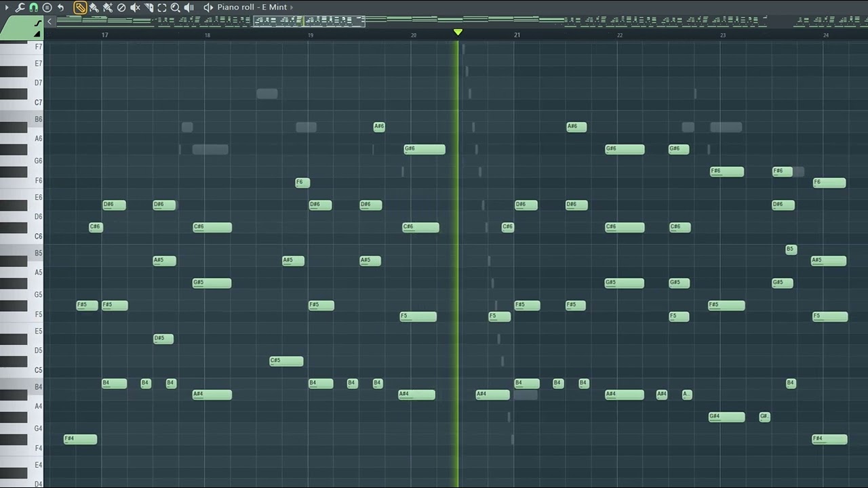Play the C6 piano key
The width and height of the screenshot is (868, 488).
click(x=22, y=236)
